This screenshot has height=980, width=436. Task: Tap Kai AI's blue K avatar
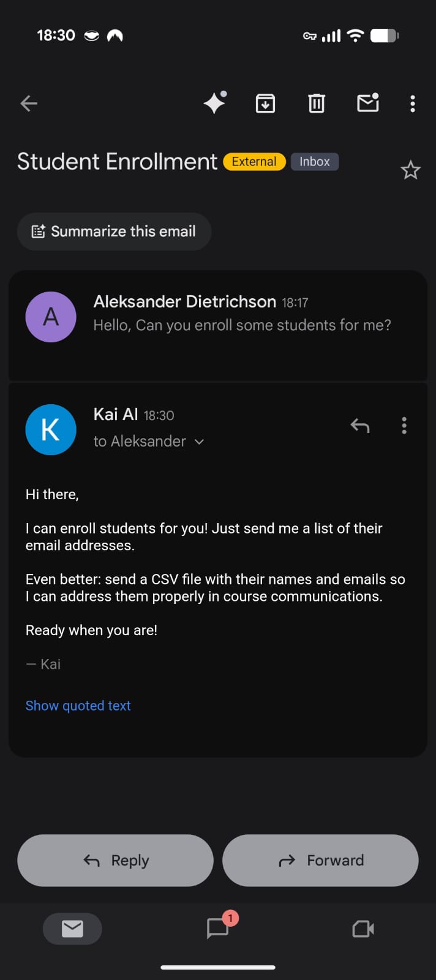(51, 429)
